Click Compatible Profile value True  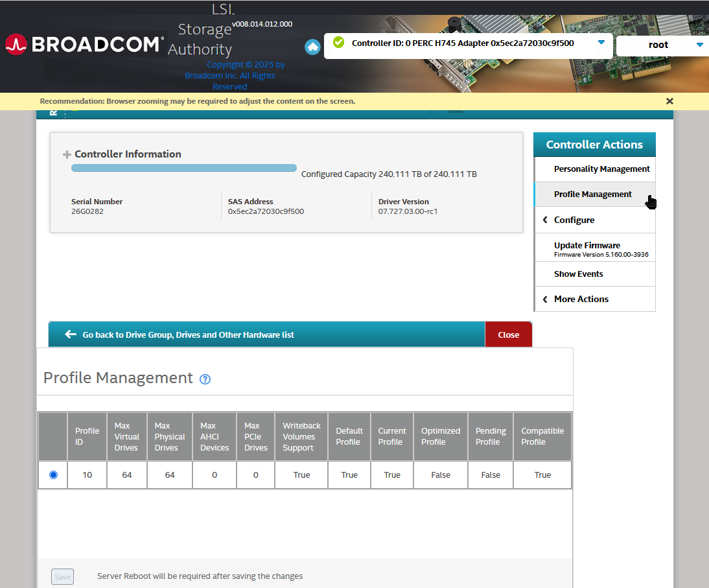click(542, 475)
